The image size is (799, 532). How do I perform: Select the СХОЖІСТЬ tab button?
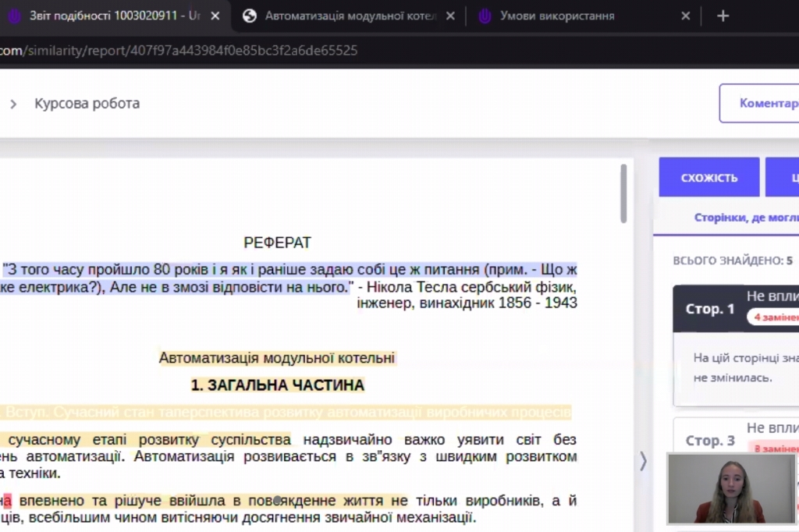pyautogui.click(x=708, y=177)
